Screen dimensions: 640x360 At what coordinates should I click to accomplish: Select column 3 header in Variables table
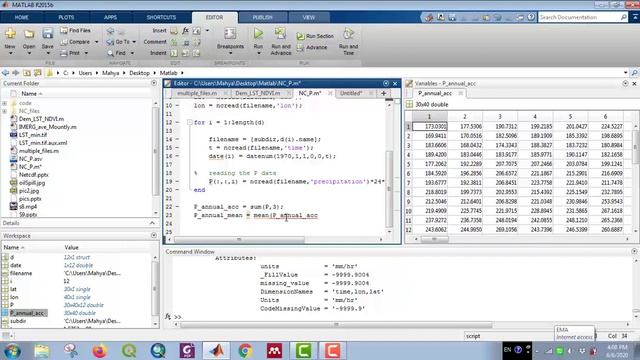pyautogui.click(x=500, y=117)
